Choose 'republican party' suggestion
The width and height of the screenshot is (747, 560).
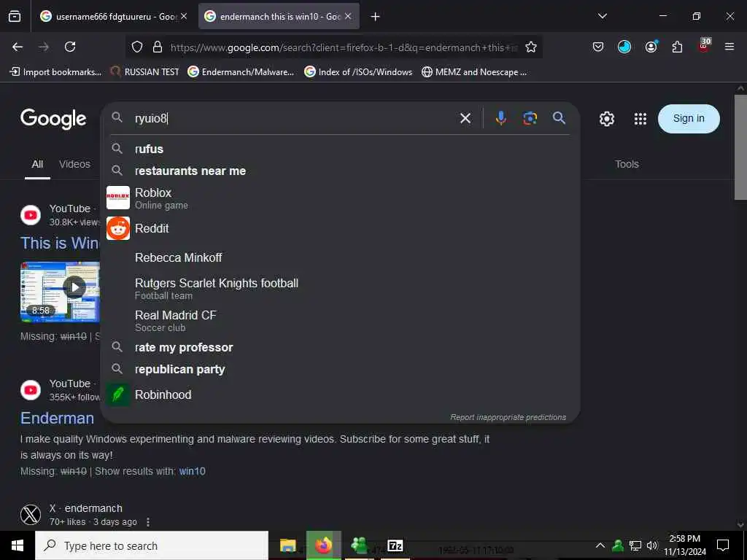[x=340, y=370]
